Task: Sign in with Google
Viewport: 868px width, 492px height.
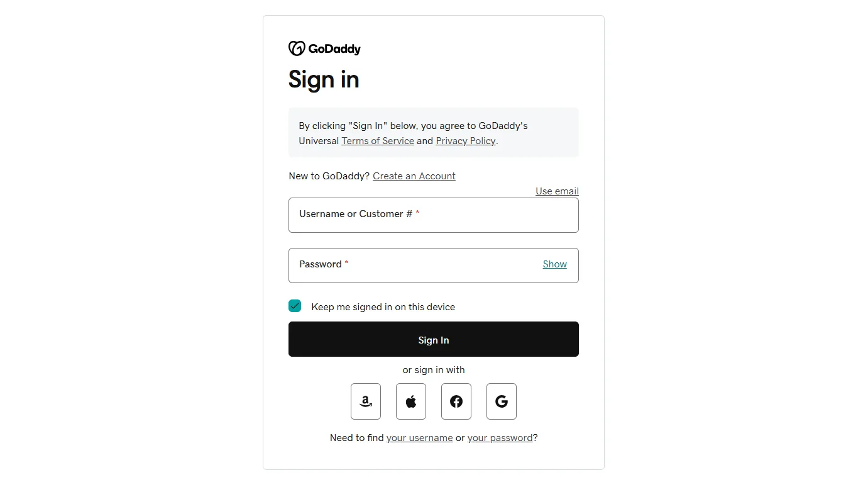Action: 502,401
